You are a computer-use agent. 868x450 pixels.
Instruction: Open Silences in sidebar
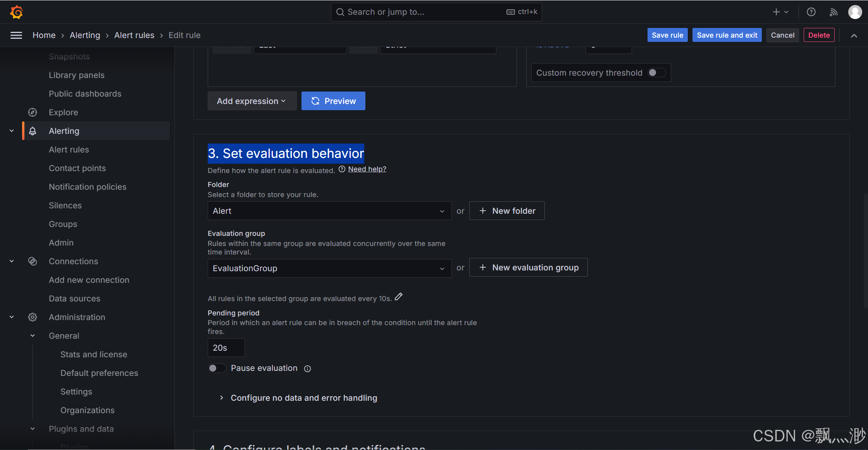(65, 206)
